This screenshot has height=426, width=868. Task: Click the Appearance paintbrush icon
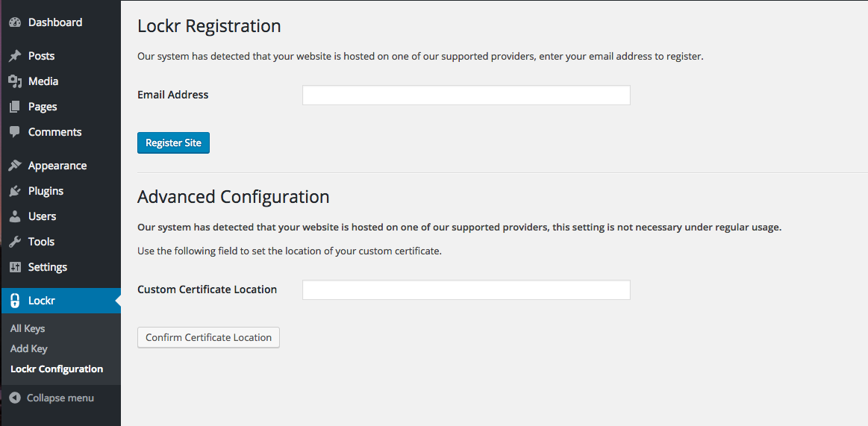click(15, 166)
